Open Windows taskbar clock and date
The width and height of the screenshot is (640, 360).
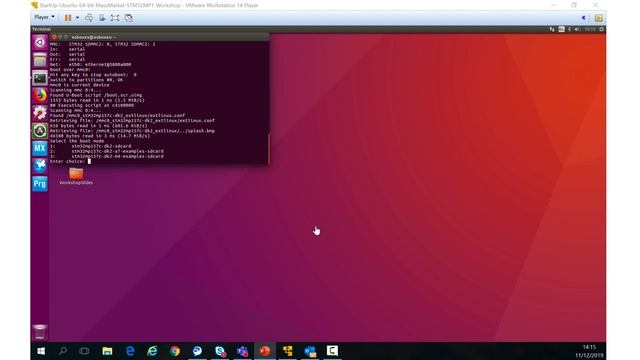589,351
